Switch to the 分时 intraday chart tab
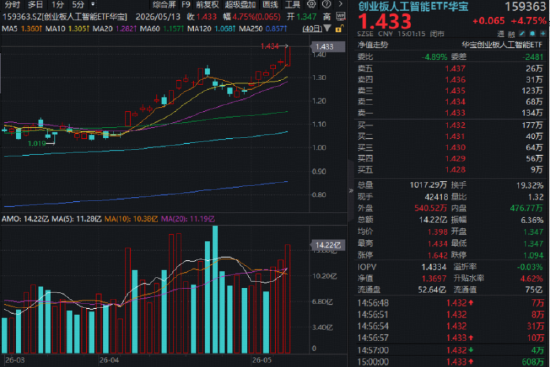 (x=12, y=5)
